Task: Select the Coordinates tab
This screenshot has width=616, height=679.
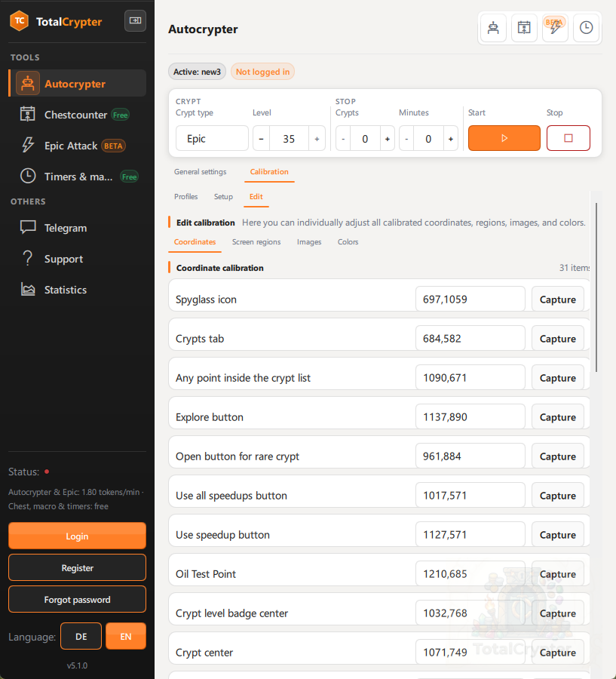Action: (195, 242)
